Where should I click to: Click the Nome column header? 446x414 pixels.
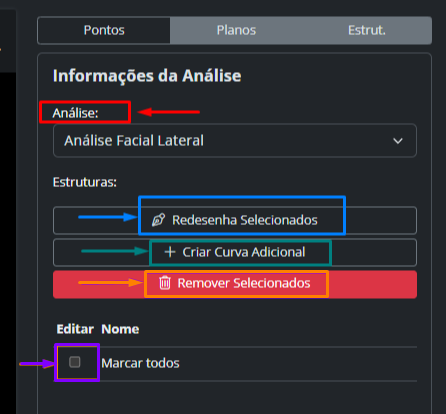(120, 329)
